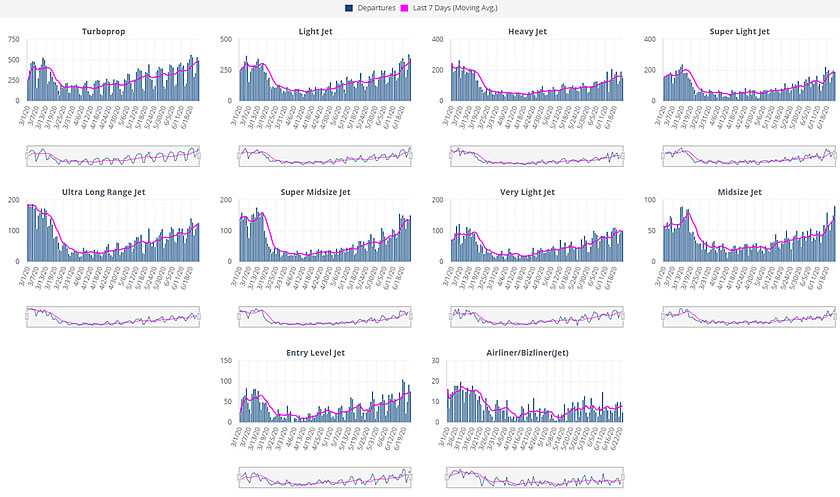840x497 pixels.
Task: Click the right navigator handle under Heavy Jet chart
Action: coord(623,156)
